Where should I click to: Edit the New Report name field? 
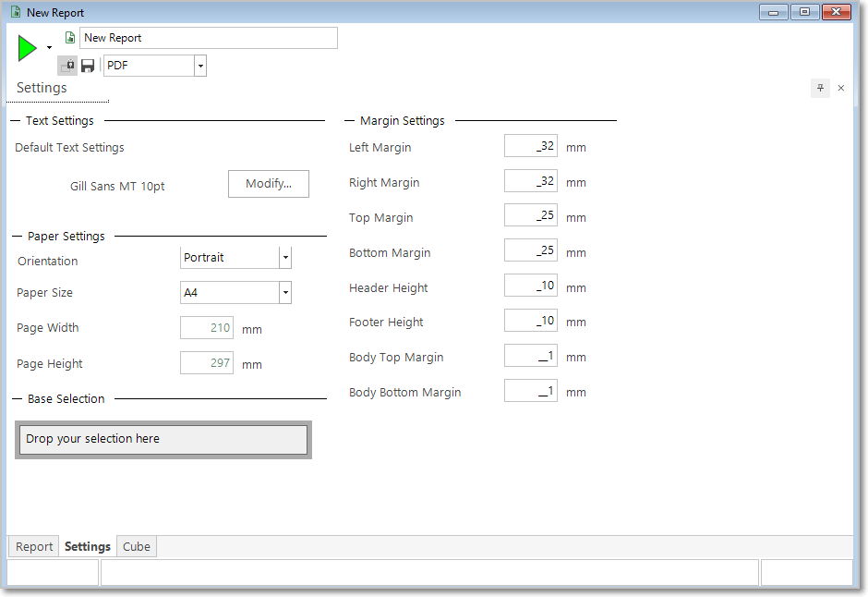pyautogui.click(x=209, y=38)
